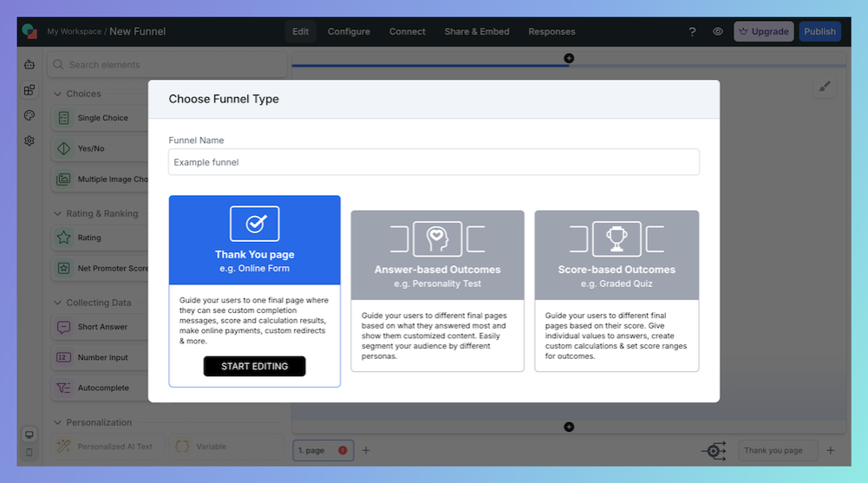This screenshot has height=483, width=868.
Task: Select the 1. page tab
Action: click(323, 450)
